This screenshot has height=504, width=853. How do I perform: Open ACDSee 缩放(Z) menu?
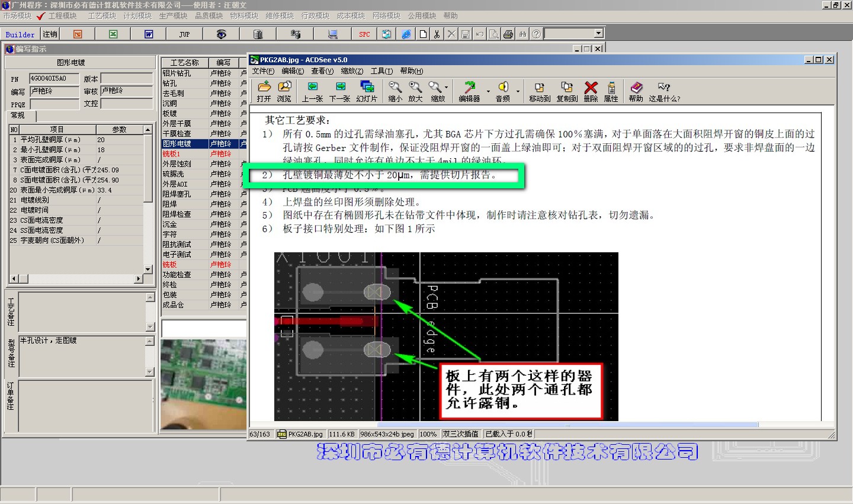click(x=352, y=71)
